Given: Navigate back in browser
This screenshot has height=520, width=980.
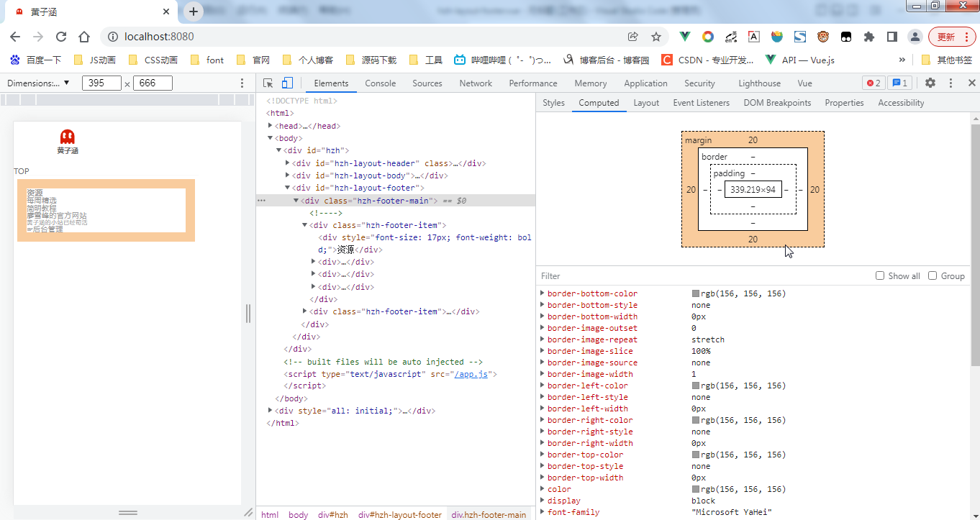Looking at the screenshot, I should pyautogui.click(x=15, y=37).
